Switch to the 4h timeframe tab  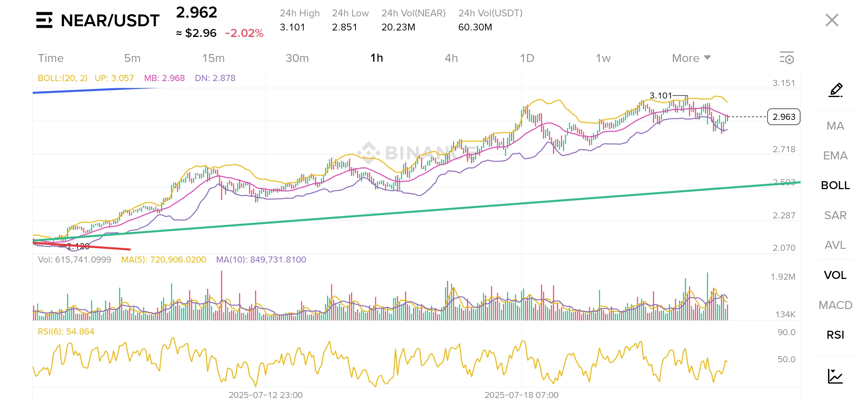coord(451,58)
